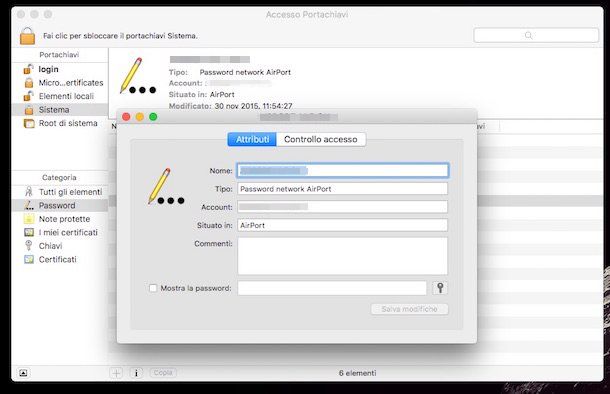Click the login keychain padlock icon
The width and height of the screenshot is (610, 394).
coord(28,69)
